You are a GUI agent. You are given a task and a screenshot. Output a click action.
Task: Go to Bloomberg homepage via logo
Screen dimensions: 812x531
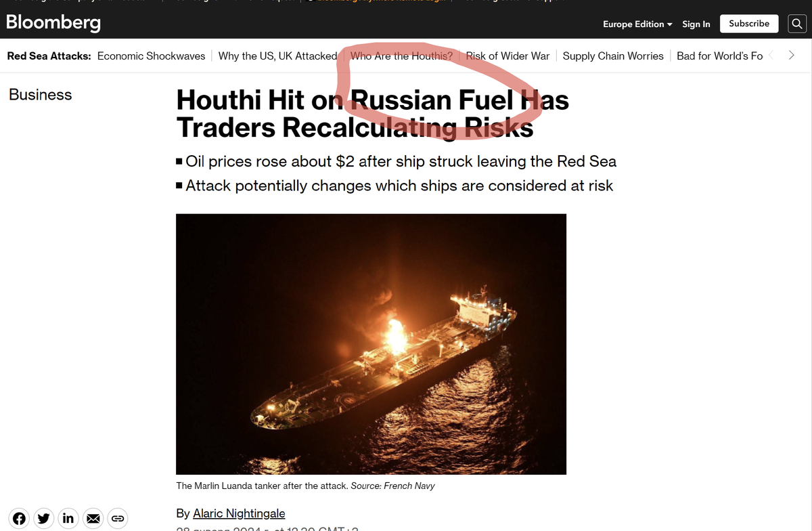click(53, 22)
